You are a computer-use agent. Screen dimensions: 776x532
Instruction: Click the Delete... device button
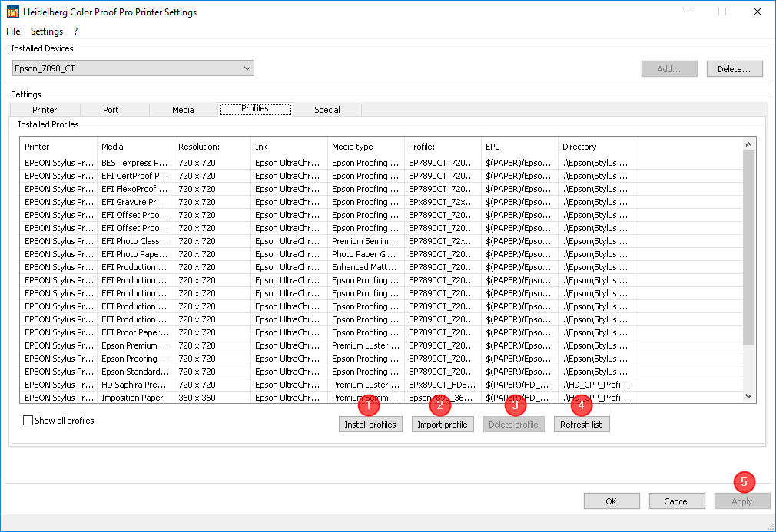734,69
